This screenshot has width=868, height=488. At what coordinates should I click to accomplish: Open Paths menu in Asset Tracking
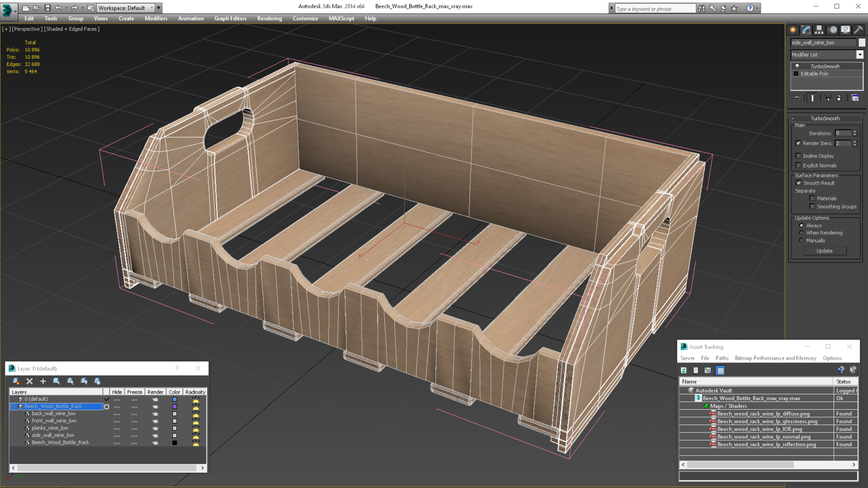(722, 358)
